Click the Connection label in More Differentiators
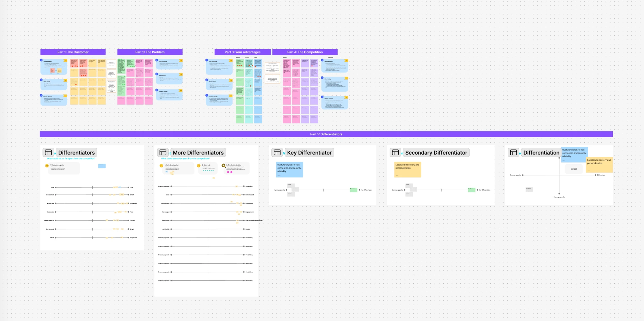Screen dimensions: 644x321 (x=249, y=203)
